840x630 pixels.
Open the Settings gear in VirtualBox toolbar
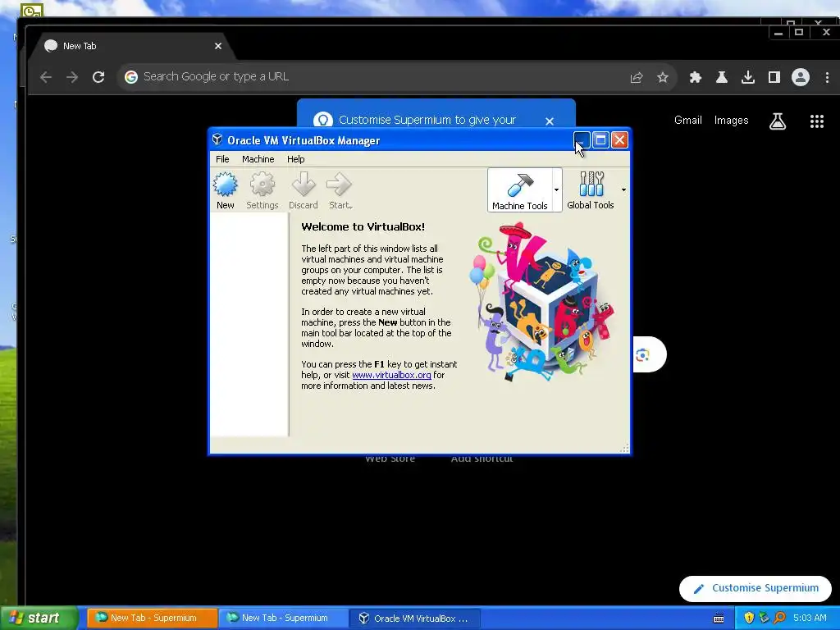[262, 190]
